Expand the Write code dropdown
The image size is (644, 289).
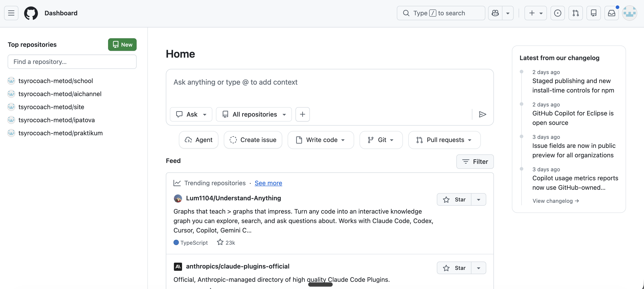click(x=321, y=140)
